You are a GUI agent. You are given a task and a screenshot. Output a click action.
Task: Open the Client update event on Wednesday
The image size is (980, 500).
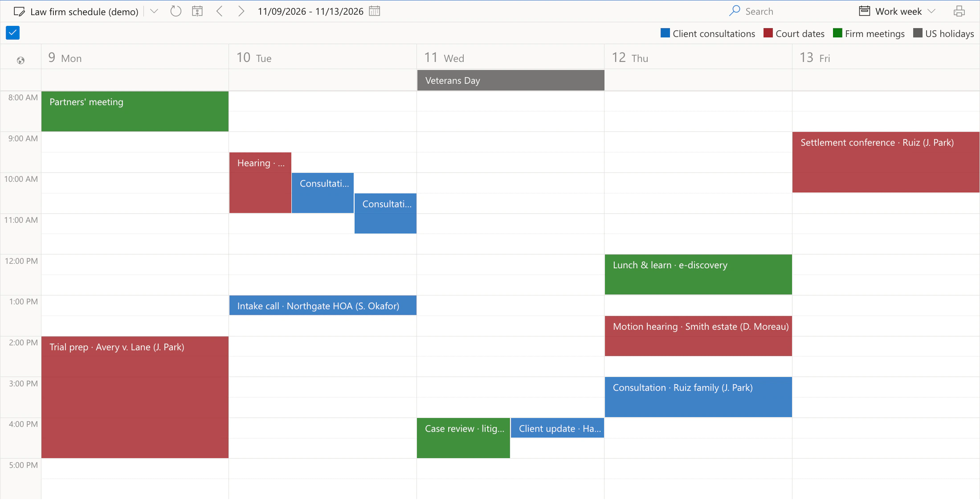[x=557, y=428]
